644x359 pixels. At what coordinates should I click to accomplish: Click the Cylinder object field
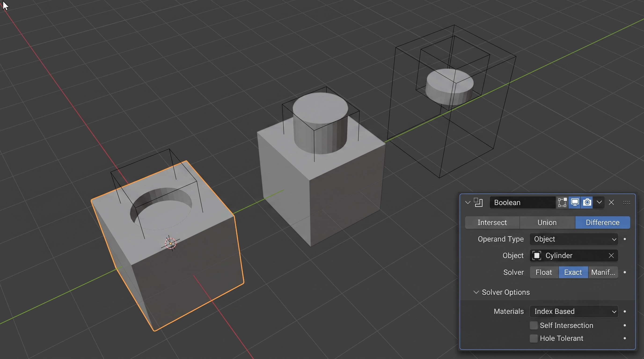[x=574, y=256]
